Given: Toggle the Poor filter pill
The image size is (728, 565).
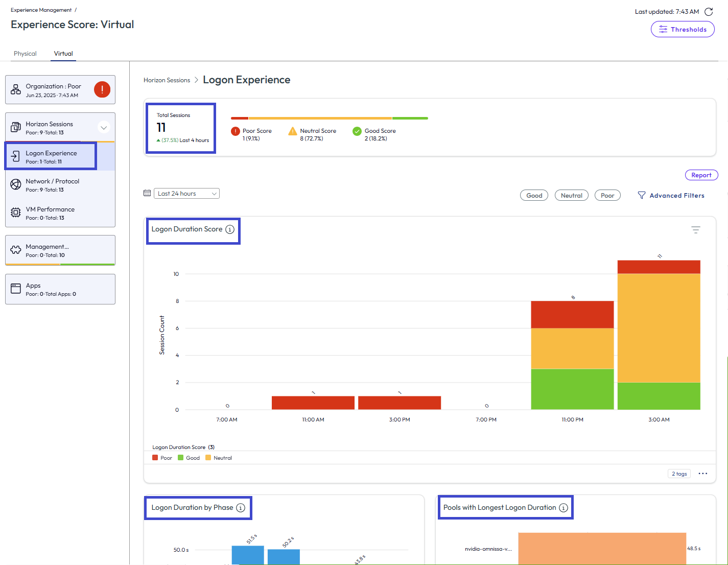Looking at the screenshot, I should [607, 195].
